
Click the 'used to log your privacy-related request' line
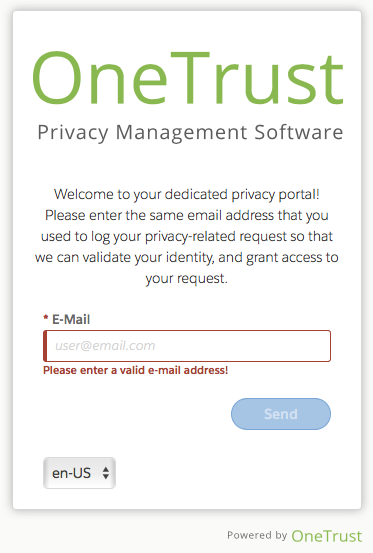tap(186, 237)
